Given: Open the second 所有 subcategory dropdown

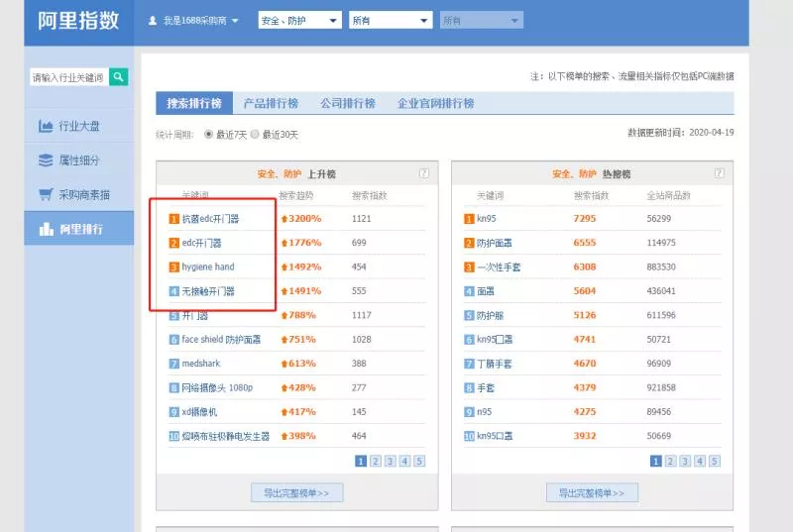Looking at the screenshot, I should [x=391, y=20].
